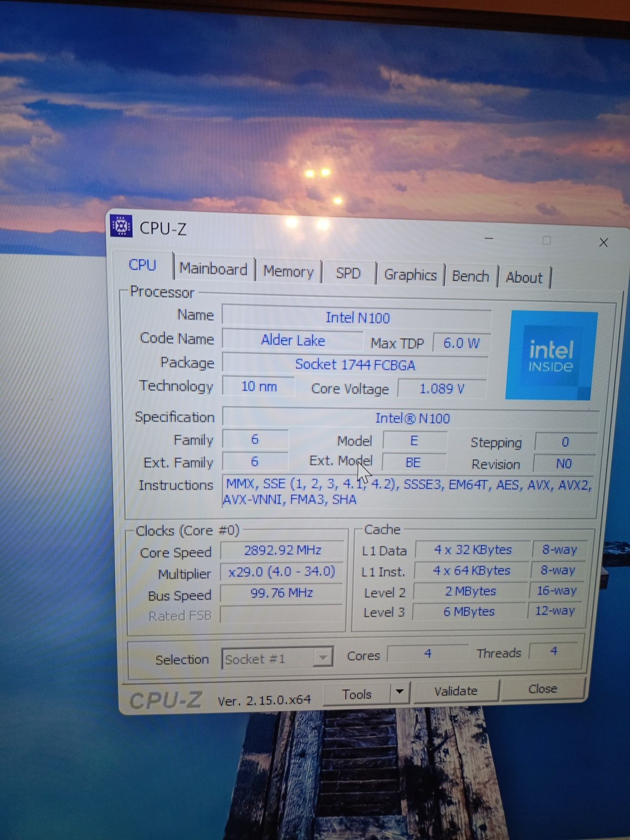Click the Validate button
The image size is (630, 840).
tap(456, 691)
